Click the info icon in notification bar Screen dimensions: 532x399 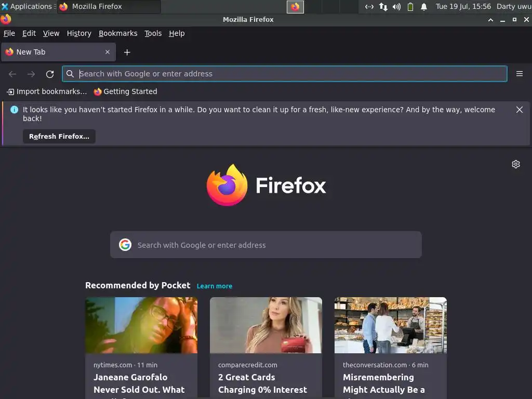pos(14,110)
